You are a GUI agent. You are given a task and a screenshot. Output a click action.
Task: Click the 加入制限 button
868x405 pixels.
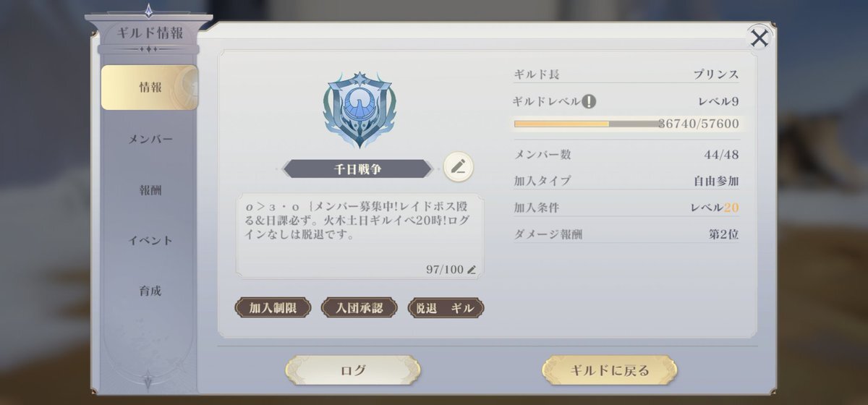pos(273,307)
